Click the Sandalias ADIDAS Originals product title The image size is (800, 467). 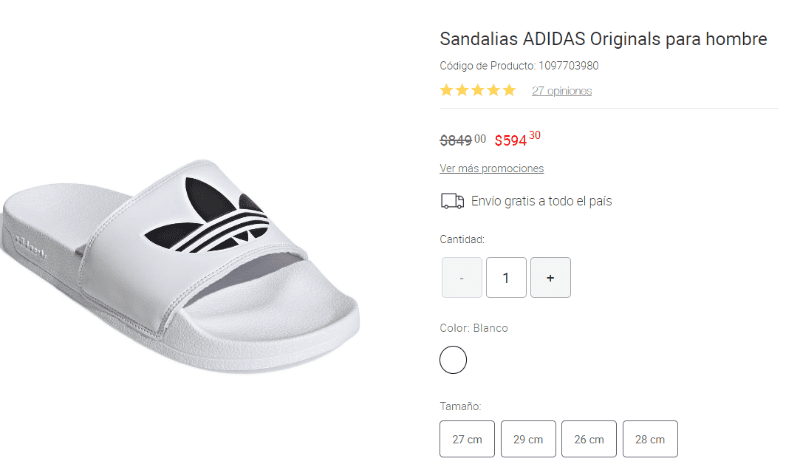[603, 40]
